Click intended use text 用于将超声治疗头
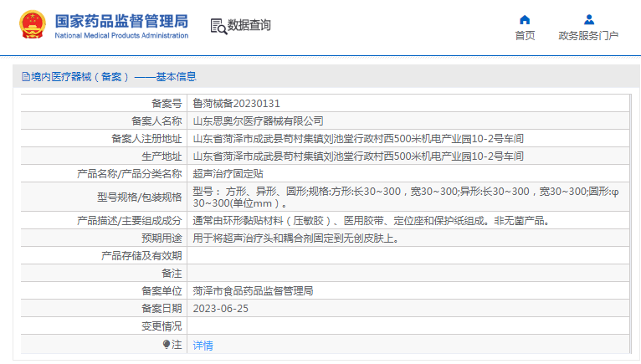 pyautogui.click(x=296, y=238)
